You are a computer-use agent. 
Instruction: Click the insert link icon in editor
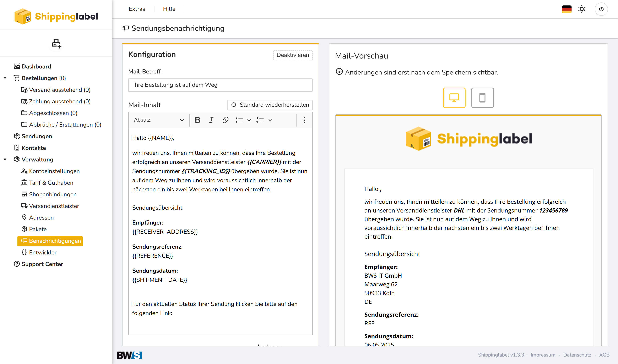point(225,120)
